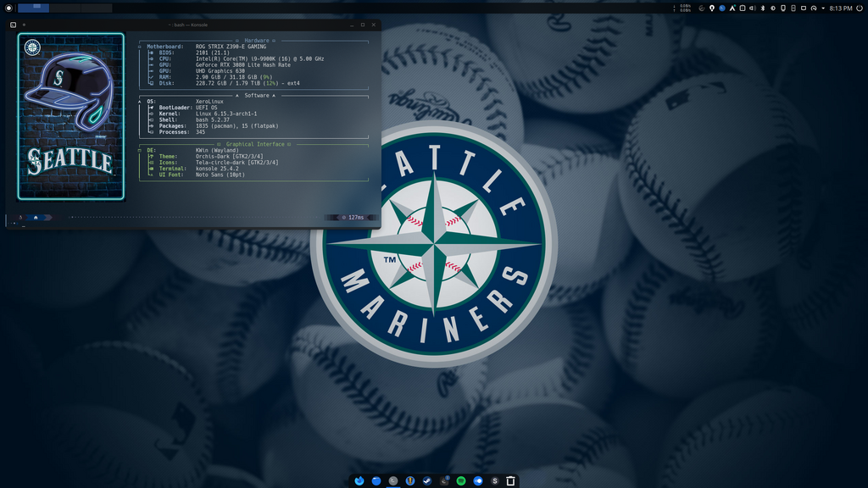This screenshot has height=488, width=868.
Task: Click the "KWin (Wayland)" DE value
Action: coord(217,150)
